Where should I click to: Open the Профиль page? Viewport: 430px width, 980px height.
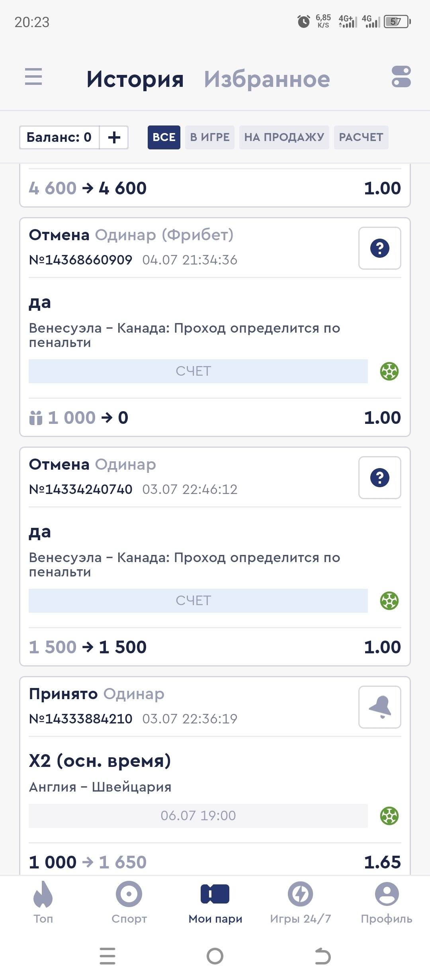click(387, 902)
